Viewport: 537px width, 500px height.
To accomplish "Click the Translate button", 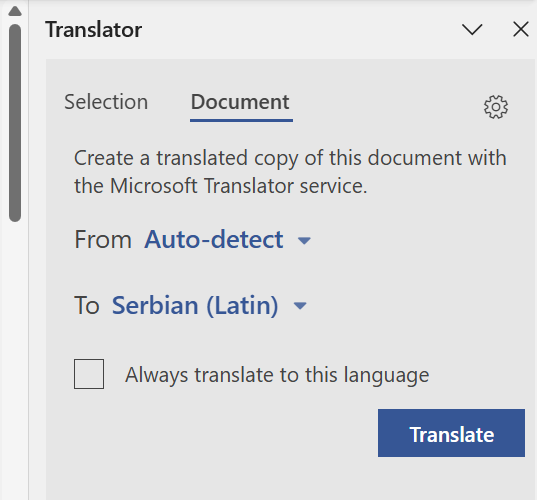I will [451, 433].
